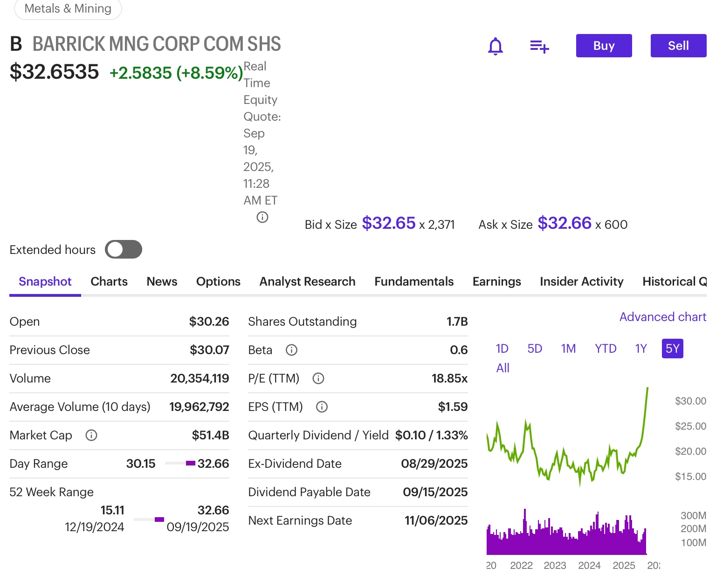Click the Dividend Payable Date 09/15/2025
This screenshot has width=716, height=588.
tap(435, 492)
